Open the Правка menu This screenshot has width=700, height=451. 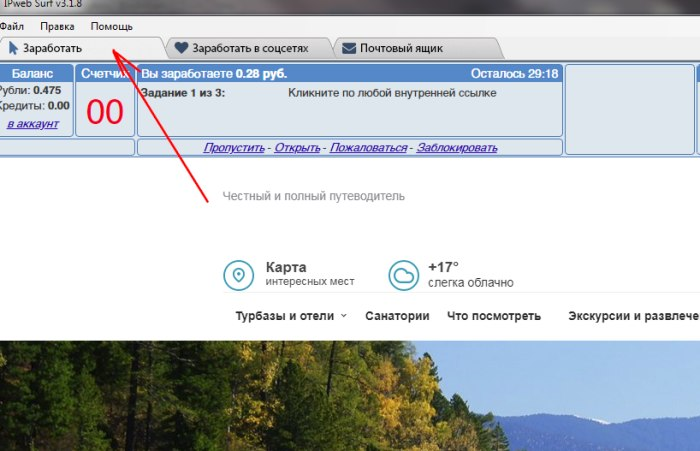click(x=57, y=26)
